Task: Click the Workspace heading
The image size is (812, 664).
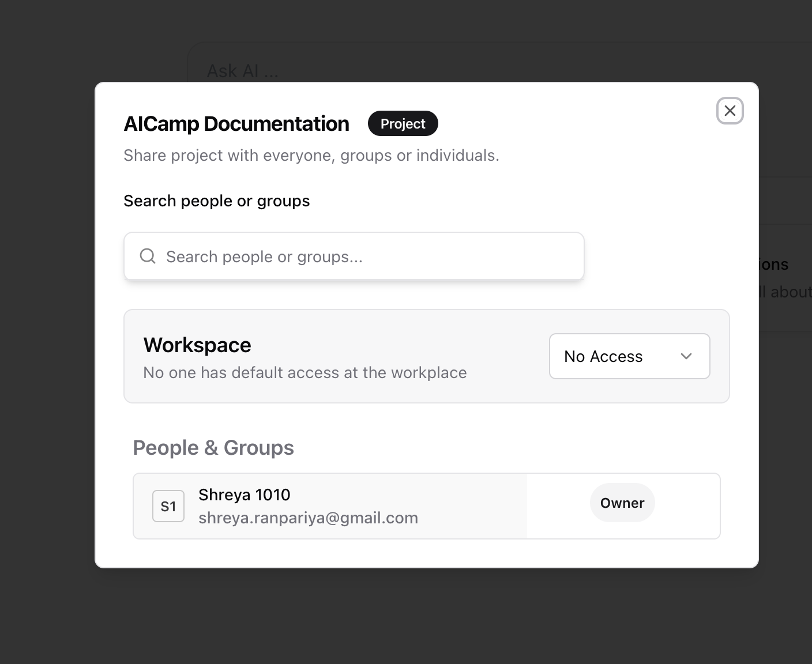Action: pos(197,345)
